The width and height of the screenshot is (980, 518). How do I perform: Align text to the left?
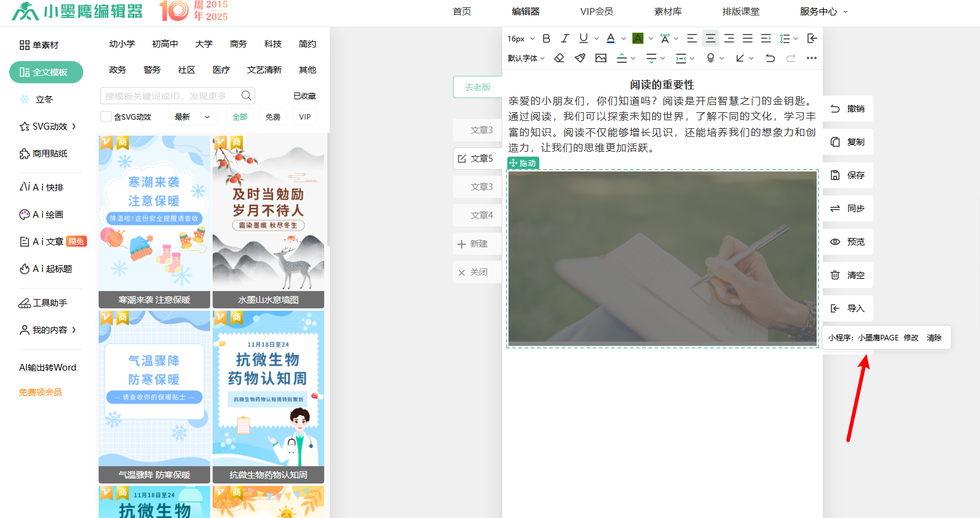[692, 38]
